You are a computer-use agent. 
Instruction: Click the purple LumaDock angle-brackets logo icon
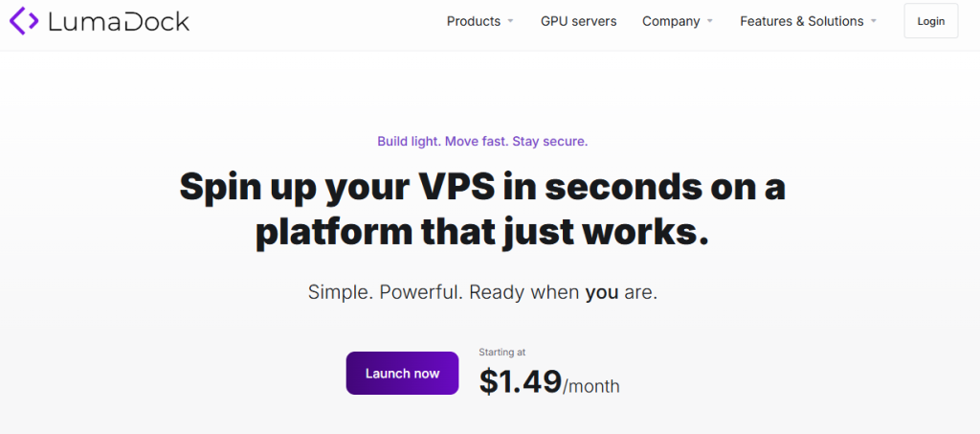tap(24, 21)
